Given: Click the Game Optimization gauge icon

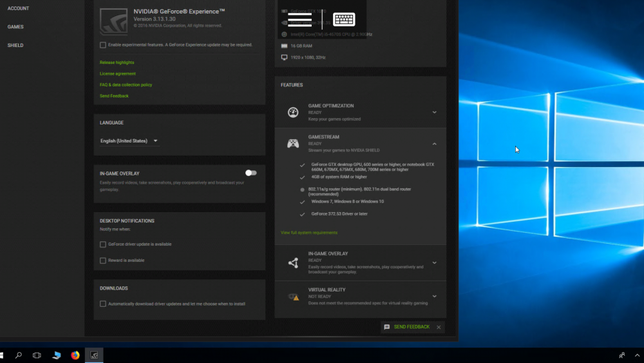Looking at the screenshot, I should pos(293,112).
